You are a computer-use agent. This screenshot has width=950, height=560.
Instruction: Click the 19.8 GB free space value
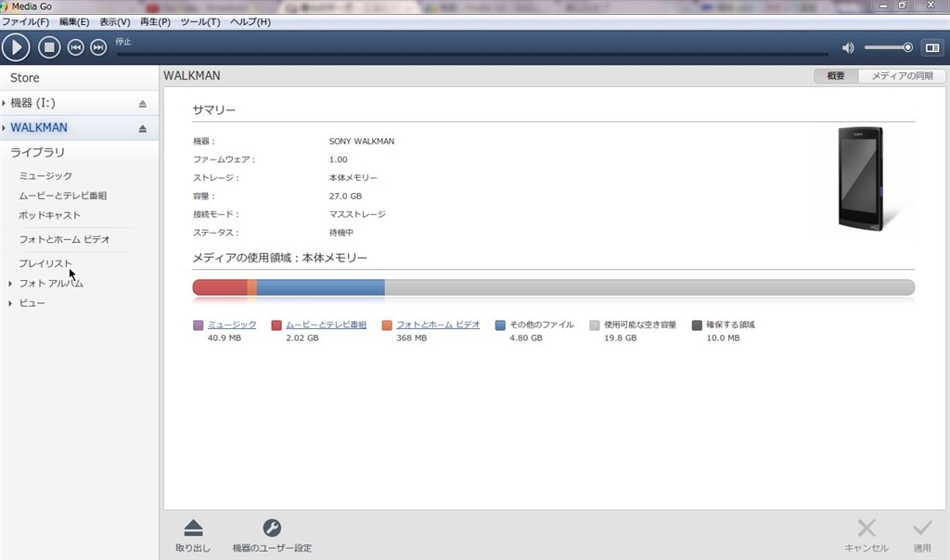(621, 337)
